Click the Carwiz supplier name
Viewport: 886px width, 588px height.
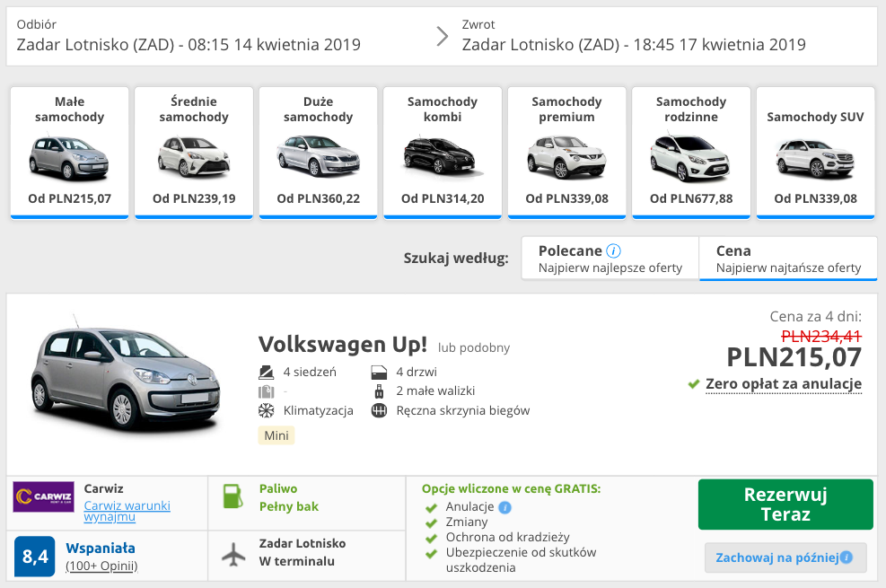pyautogui.click(x=103, y=488)
